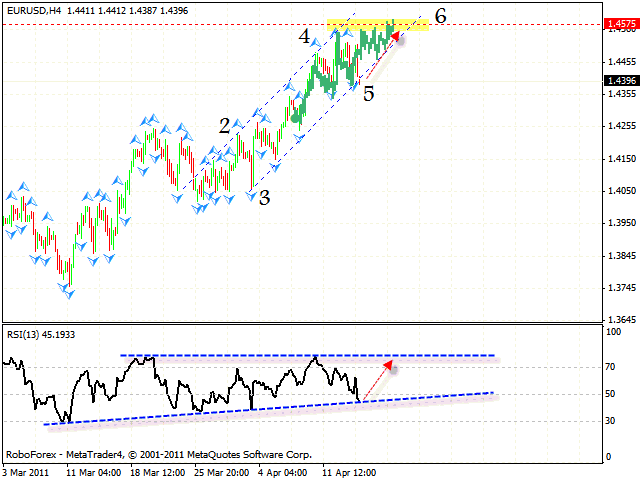Select wave label 4 on the chart
This screenshot has width=640, height=480.
[x=303, y=37]
